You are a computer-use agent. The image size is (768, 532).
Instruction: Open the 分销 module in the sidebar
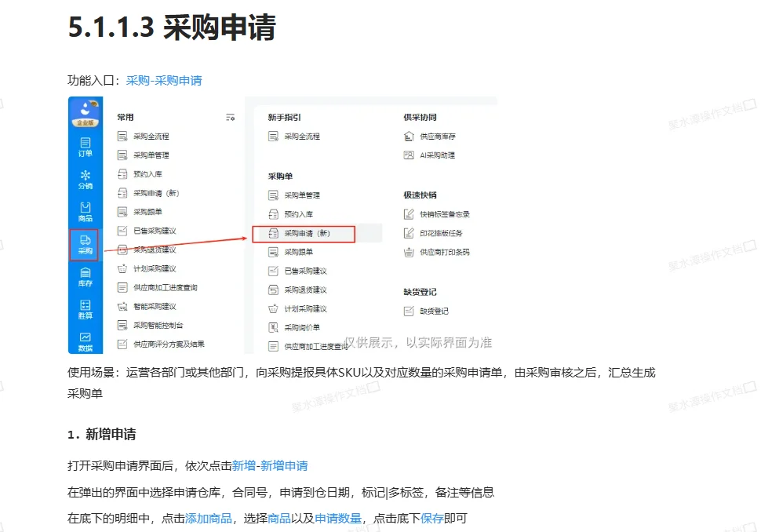pyautogui.click(x=85, y=180)
